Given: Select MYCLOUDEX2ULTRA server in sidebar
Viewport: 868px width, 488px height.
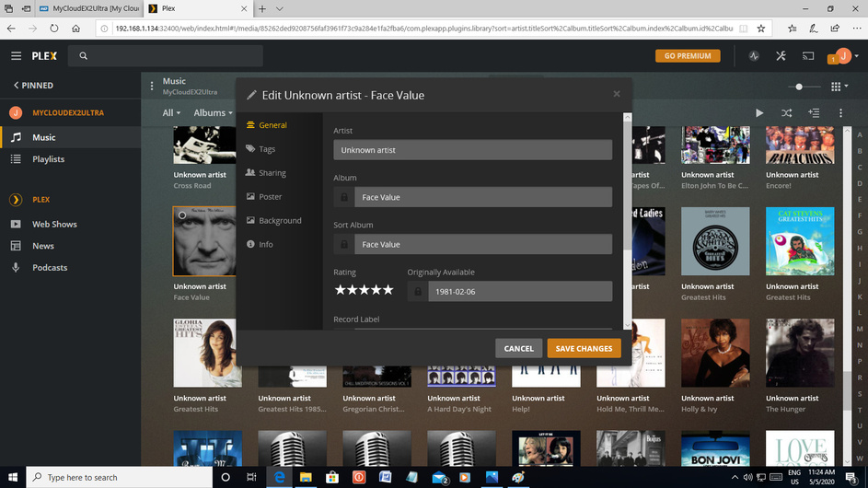Looking at the screenshot, I should tap(68, 112).
